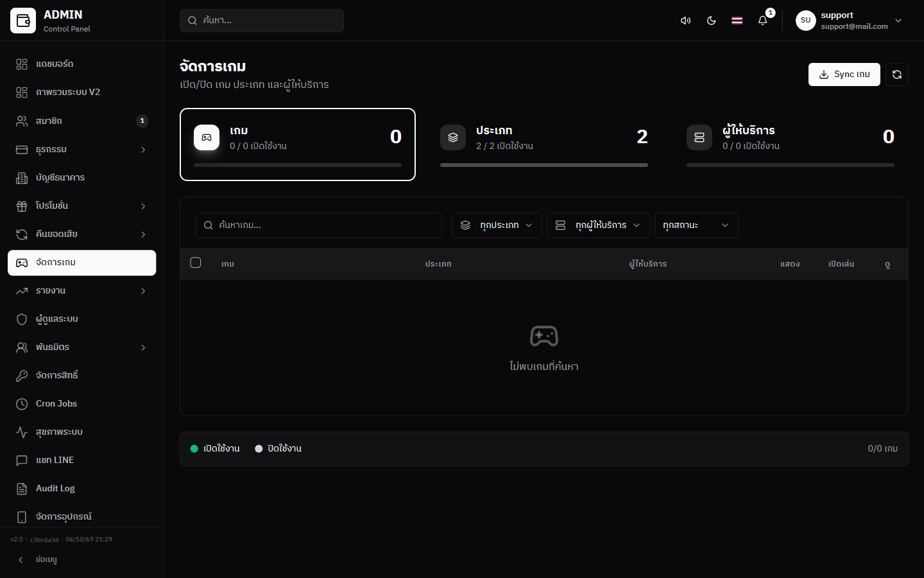Click the สุขภาพระบบ activity pulse icon
This screenshot has height=578, width=924.
[22, 432]
